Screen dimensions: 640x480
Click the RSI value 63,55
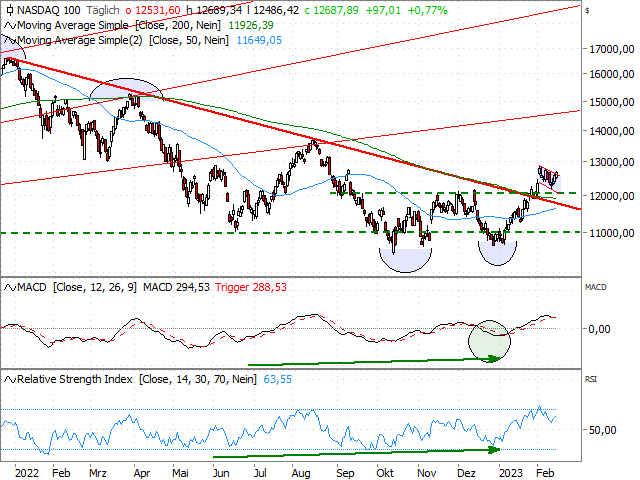tap(278, 380)
